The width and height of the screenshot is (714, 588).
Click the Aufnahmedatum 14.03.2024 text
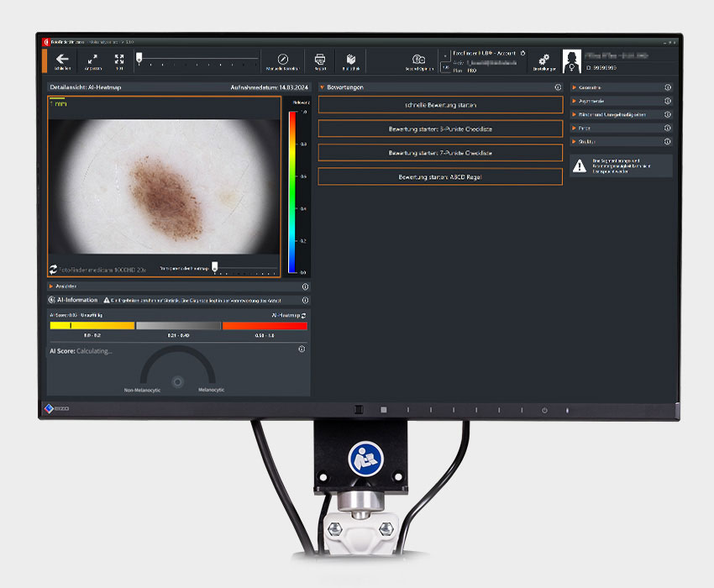coord(269,87)
